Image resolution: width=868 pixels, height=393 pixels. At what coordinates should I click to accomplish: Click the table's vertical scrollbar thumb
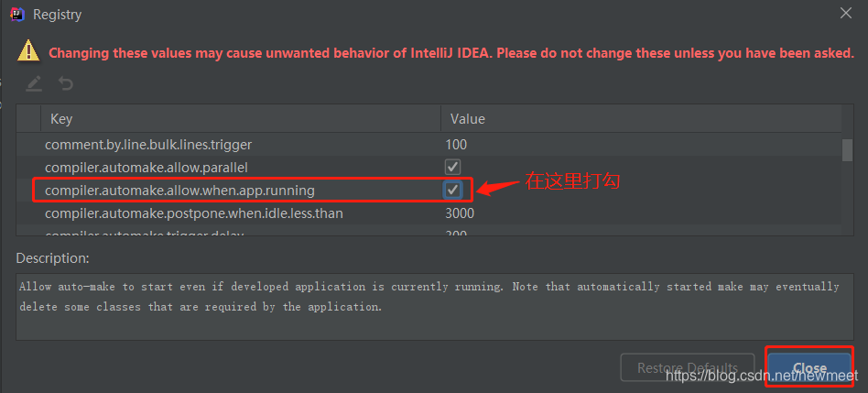(847, 150)
